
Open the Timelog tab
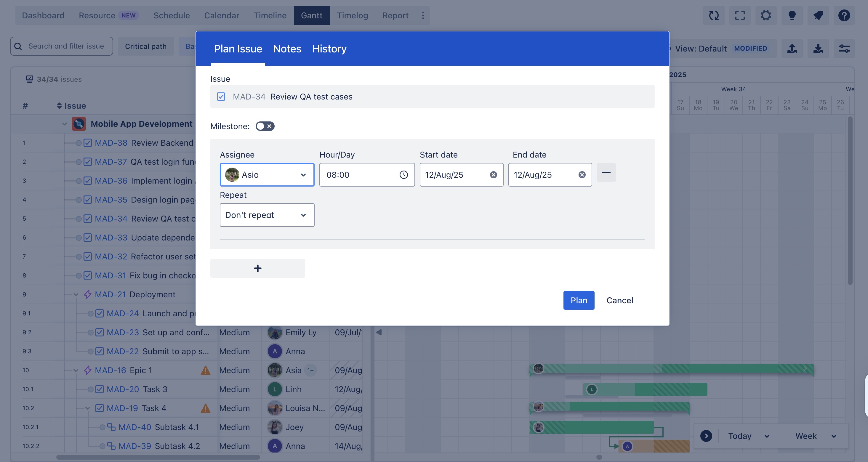353,15
